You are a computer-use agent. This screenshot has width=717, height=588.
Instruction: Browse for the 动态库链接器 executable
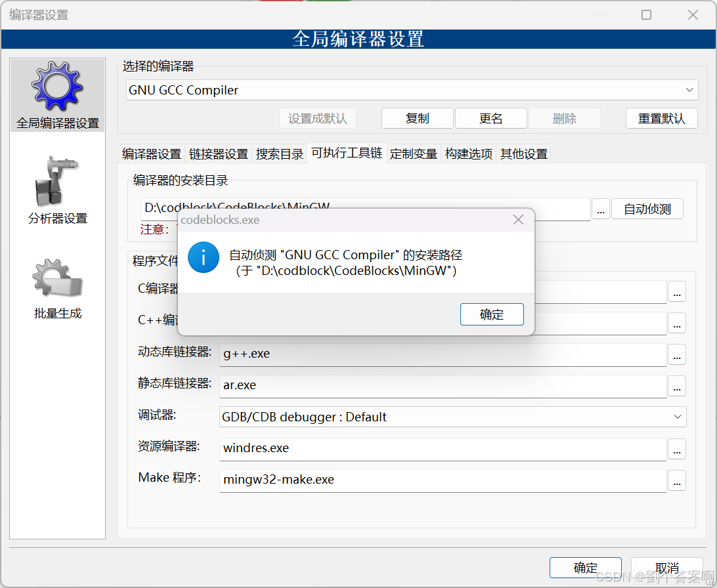pos(677,355)
